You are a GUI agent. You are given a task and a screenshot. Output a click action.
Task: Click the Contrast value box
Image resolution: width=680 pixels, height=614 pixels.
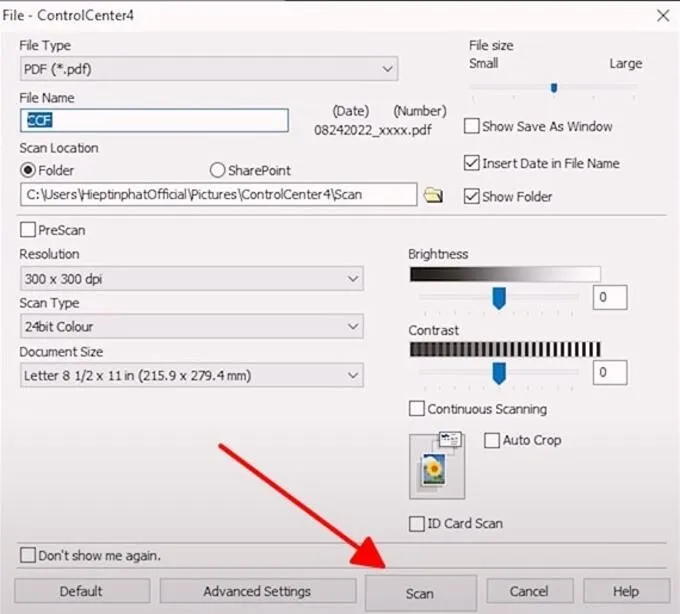(610, 372)
